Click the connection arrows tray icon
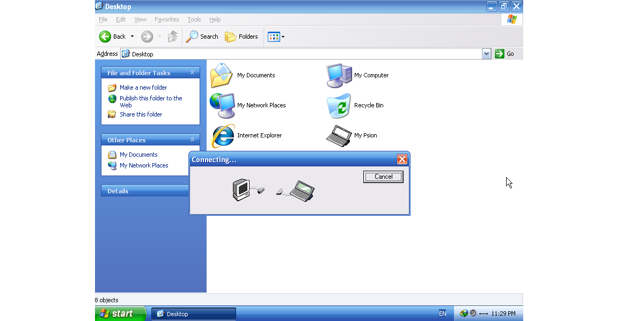Image resolution: width=644 pixels, height=321 pixels. [483, 313]
